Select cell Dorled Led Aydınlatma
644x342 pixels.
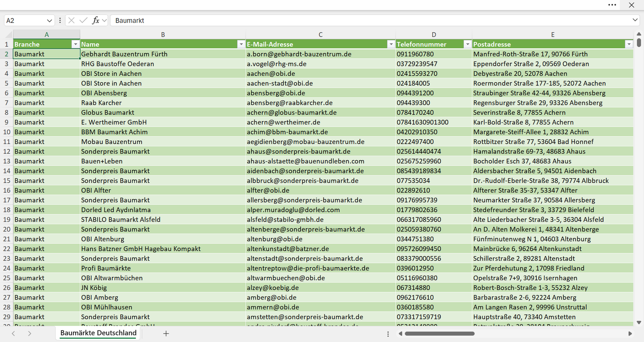(x=163, y=210)
